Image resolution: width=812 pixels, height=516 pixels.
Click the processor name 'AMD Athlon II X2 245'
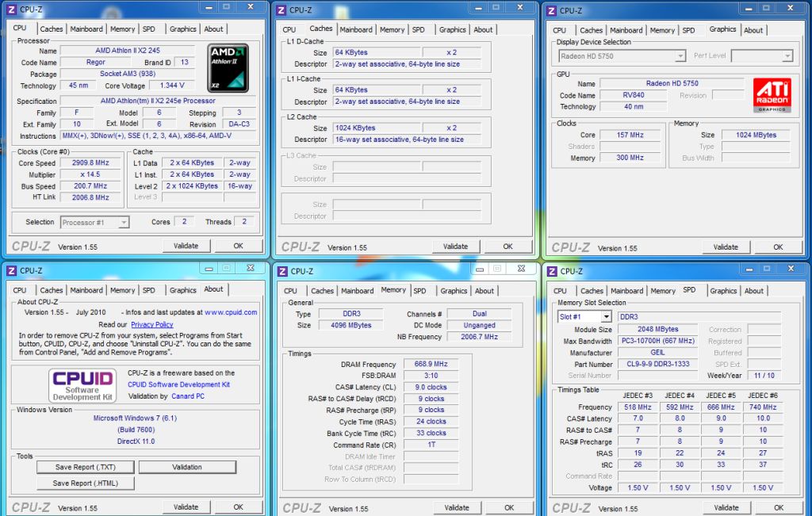click(x=128, y=50)
